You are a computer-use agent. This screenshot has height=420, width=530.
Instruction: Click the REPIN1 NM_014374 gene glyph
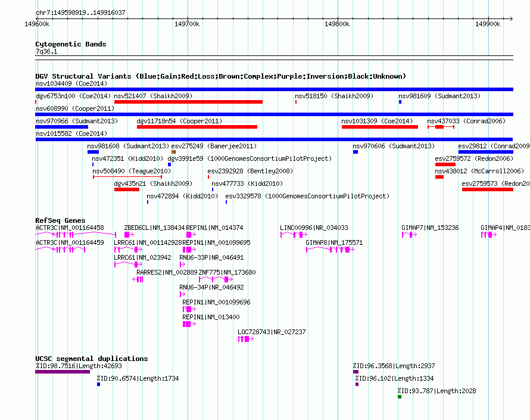click(191, 235)
